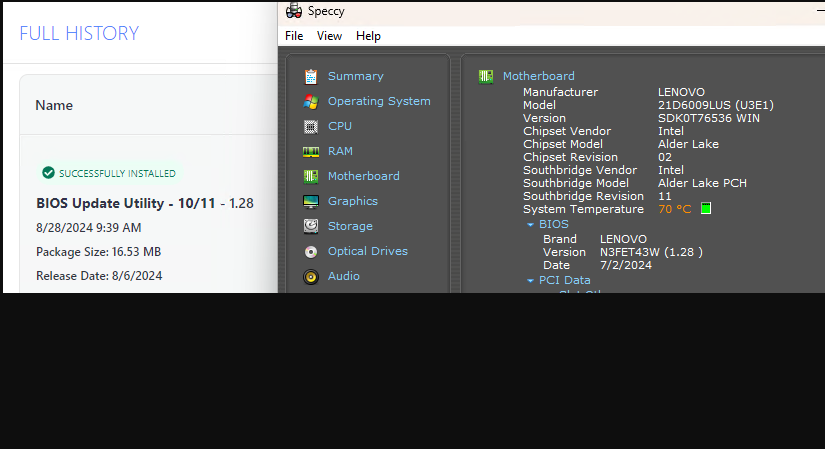Image resolution: width=825 pixels, height=449 pixels.
Task: Click the BIOS Brand value LENOVO
Action: [623, 239]
